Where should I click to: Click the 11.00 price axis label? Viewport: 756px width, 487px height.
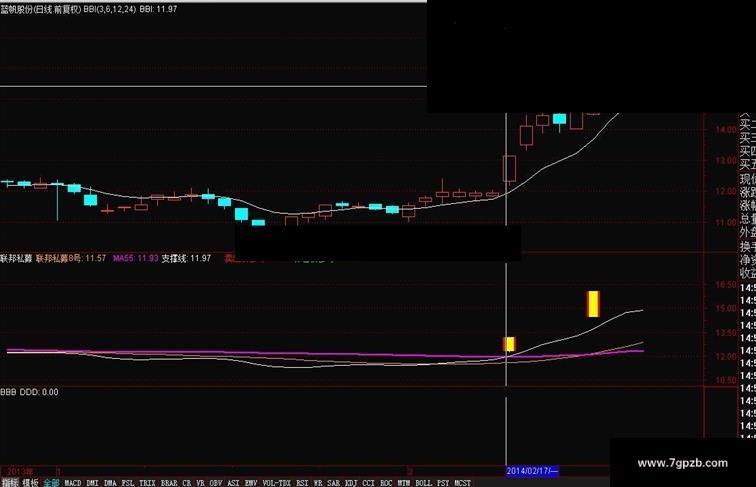pos(726,222)
